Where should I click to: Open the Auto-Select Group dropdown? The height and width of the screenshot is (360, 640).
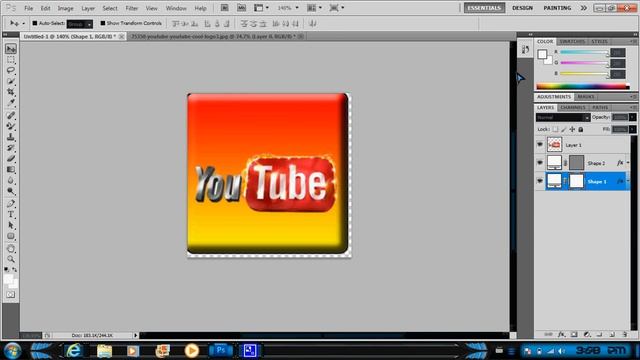coord(80,24)
